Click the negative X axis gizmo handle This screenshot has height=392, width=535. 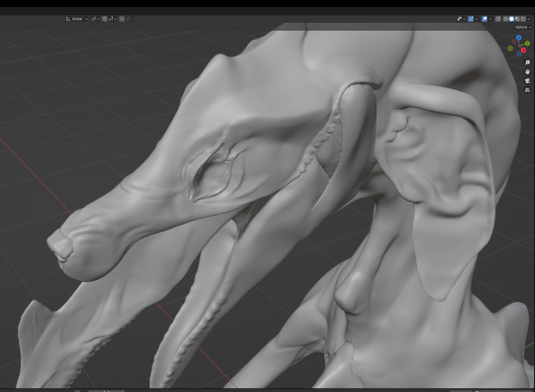pos(514,42)
